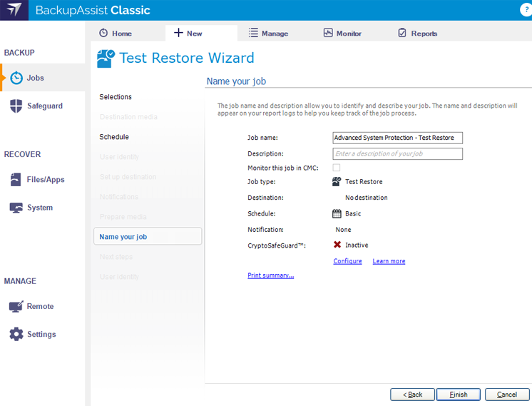Open Remote under Manage
532x406 pixels.
tap(42, 306)
